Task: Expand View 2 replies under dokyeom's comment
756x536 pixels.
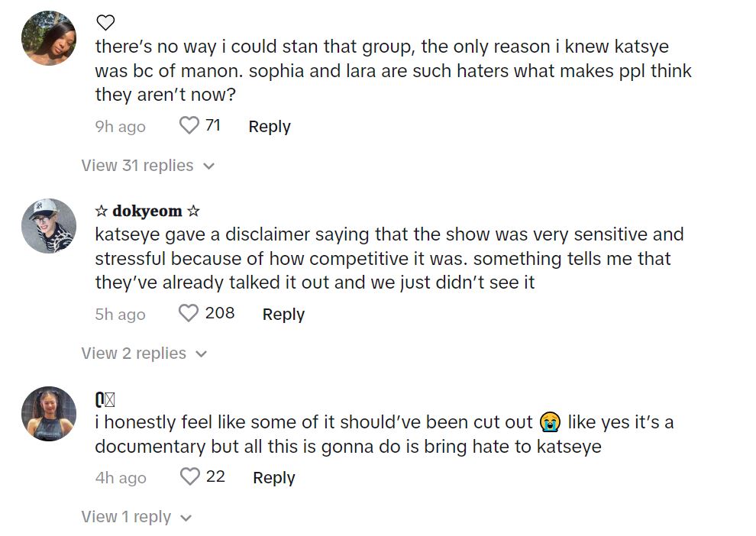Action: [144, 354]
